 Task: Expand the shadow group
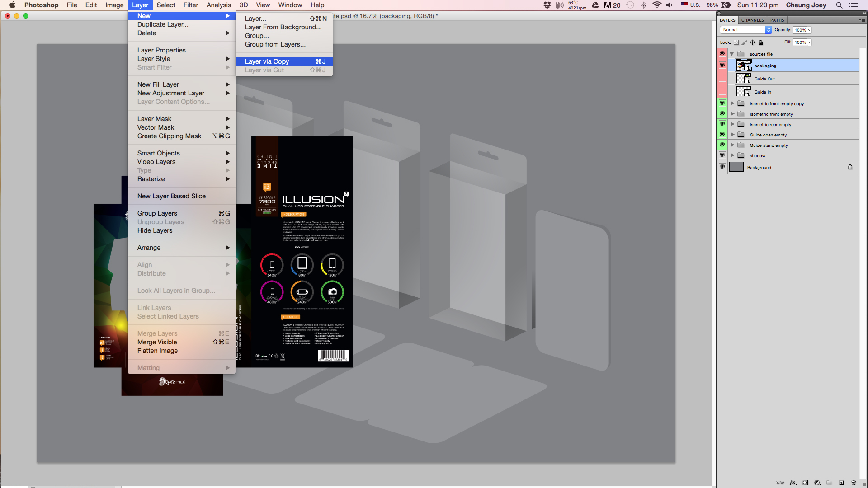tap(732, 155)
